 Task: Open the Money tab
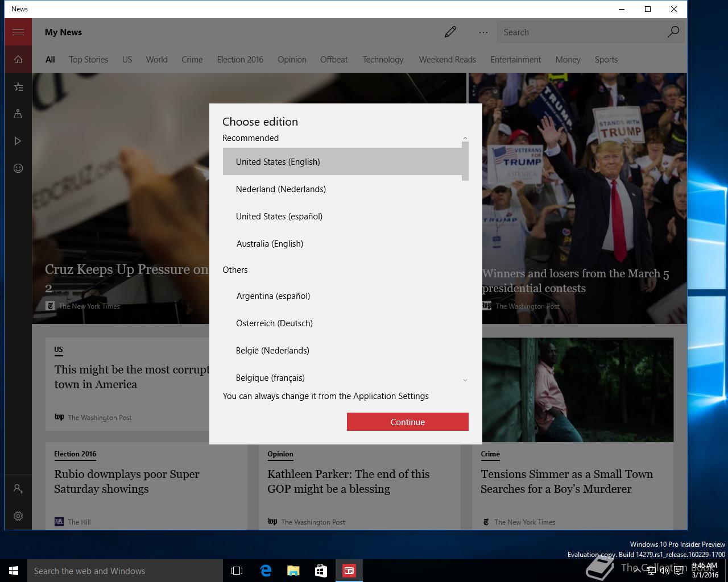568,60
